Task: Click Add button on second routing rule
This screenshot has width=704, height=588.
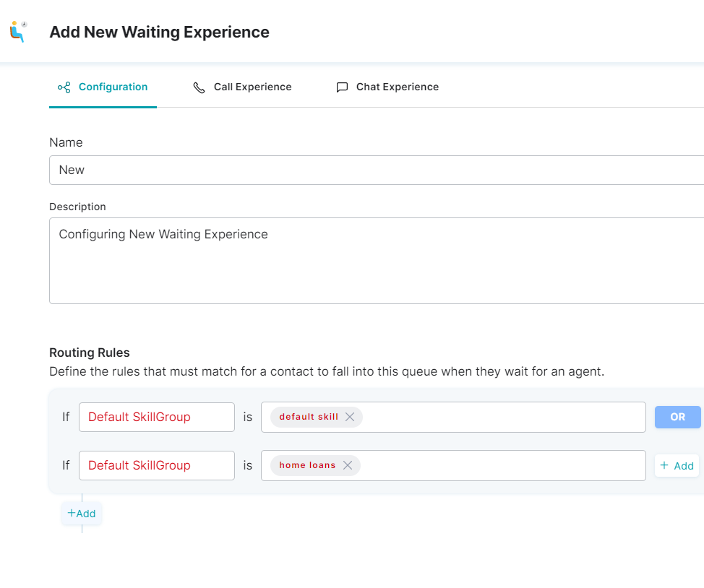Action: (677, 465)
